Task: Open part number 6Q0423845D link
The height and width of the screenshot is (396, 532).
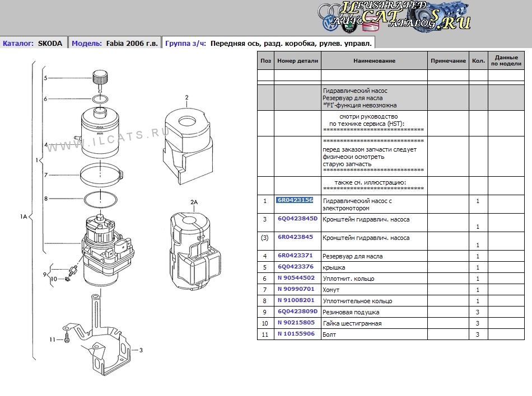Action: [x=297, y=219]
